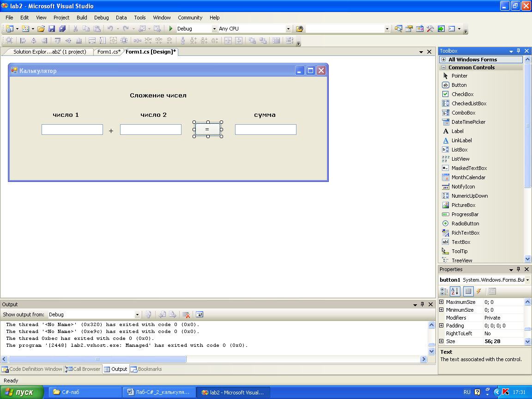Click the Save All toolbar icon
This screenshot has width=532, height=399.
point(62,29)
